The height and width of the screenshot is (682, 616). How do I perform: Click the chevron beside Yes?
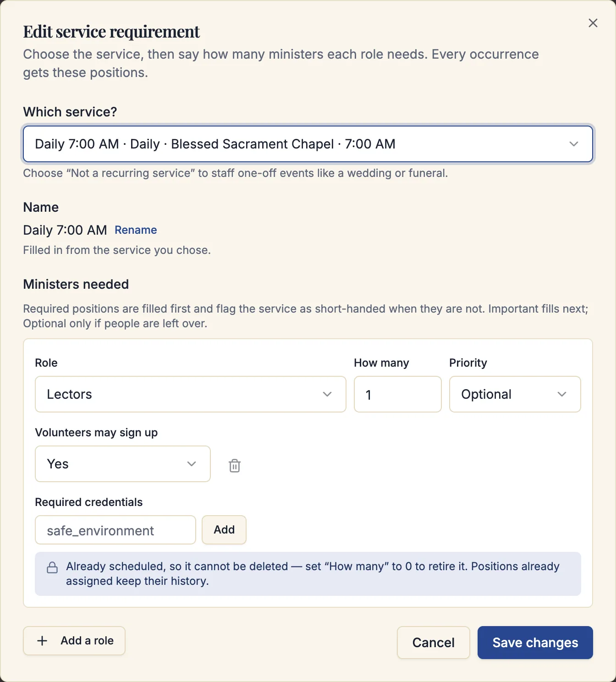(192, 464)
